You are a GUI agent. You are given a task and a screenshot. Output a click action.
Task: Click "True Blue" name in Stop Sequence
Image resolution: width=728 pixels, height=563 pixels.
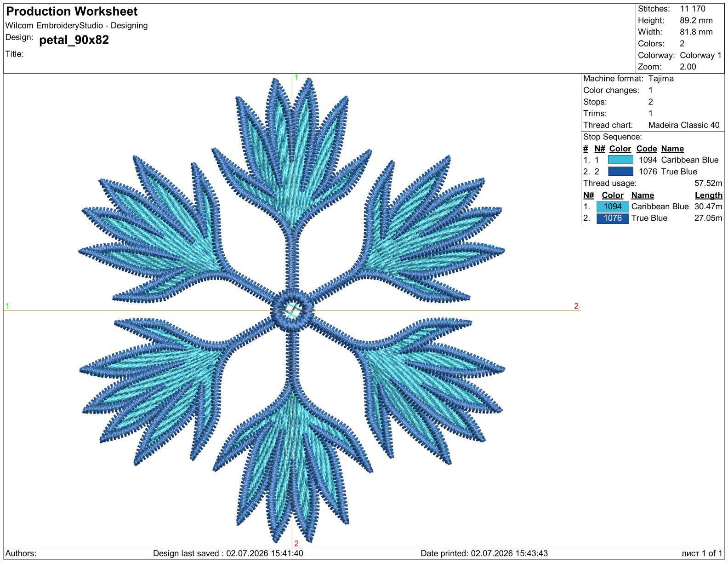click(x=679, y=172)
